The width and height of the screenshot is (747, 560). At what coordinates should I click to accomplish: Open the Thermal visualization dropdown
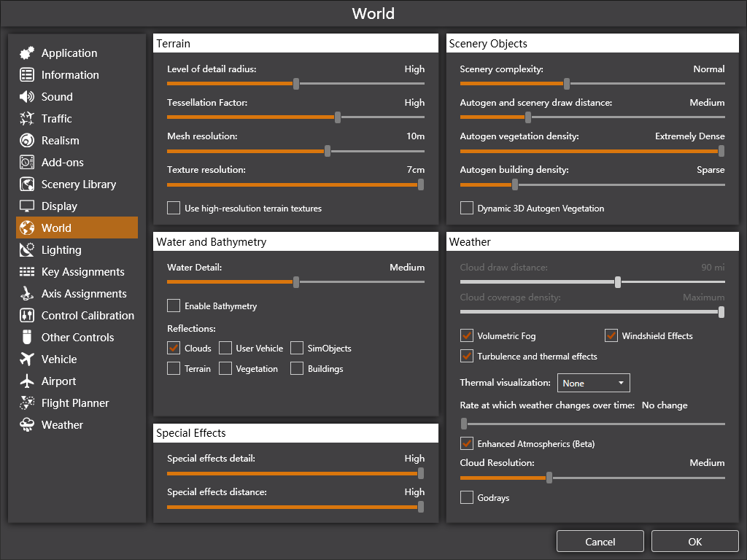[x=593, y=383]
